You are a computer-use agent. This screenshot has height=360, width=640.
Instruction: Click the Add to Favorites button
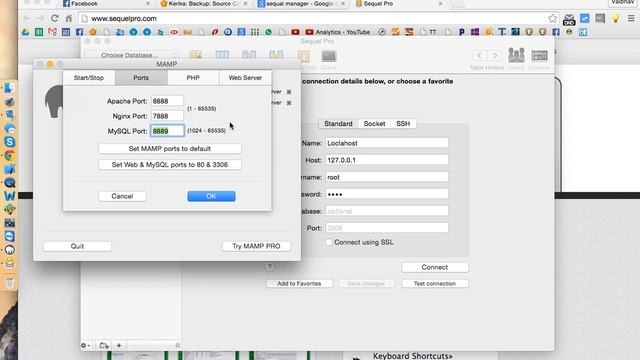pyautogui.click(x=299, y=284)
